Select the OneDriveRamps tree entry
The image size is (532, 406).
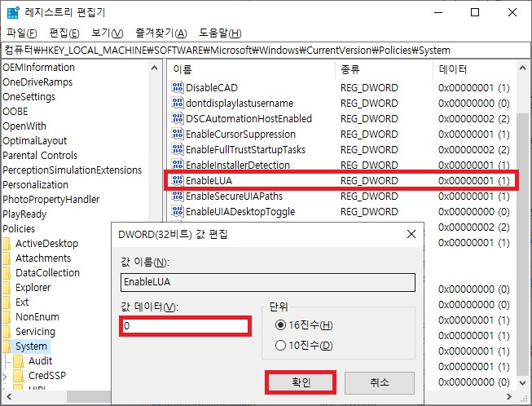click(37, 82)
